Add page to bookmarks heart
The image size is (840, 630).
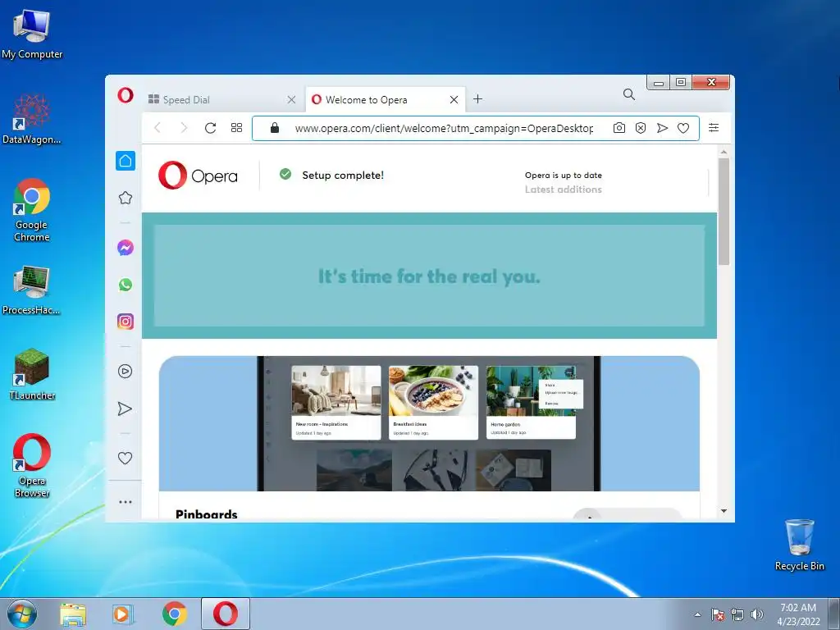coord(683,128)
